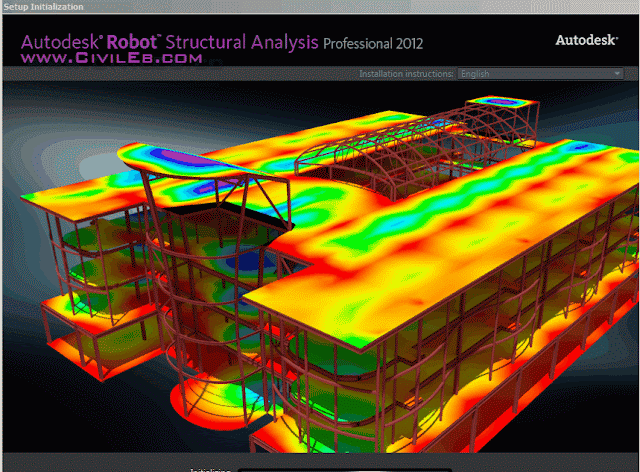Click the "Robot" word in product title

[x=132, y=42]
